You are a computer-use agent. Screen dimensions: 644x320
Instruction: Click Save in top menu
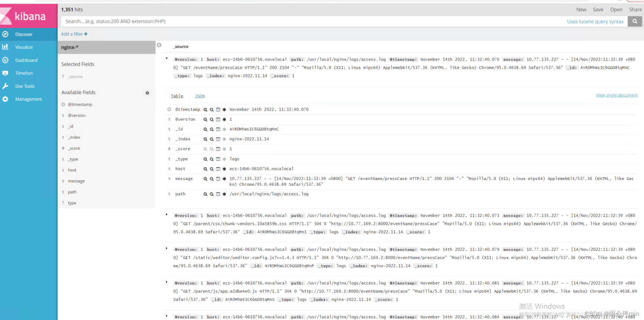[598, 10]
